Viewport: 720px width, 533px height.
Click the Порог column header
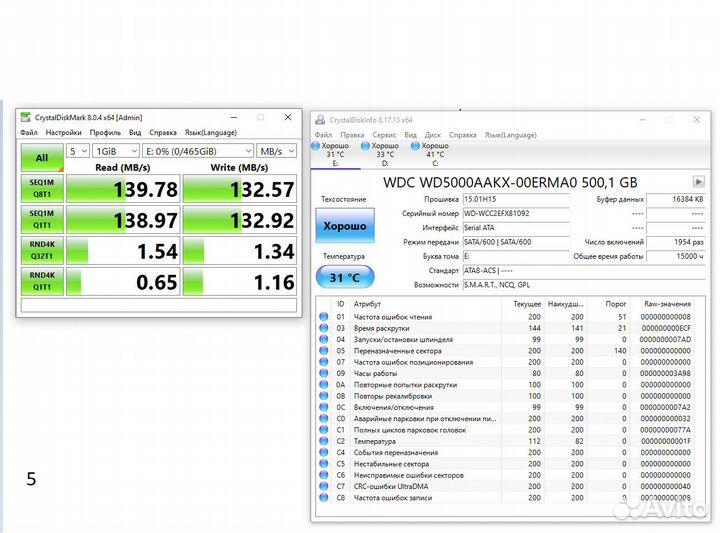point(616,304)
